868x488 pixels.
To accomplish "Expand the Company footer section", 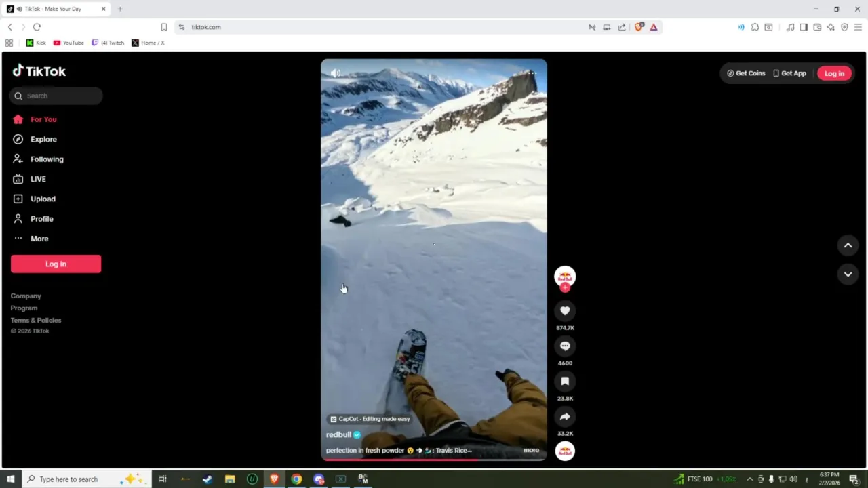I will (x=26, y=296).
